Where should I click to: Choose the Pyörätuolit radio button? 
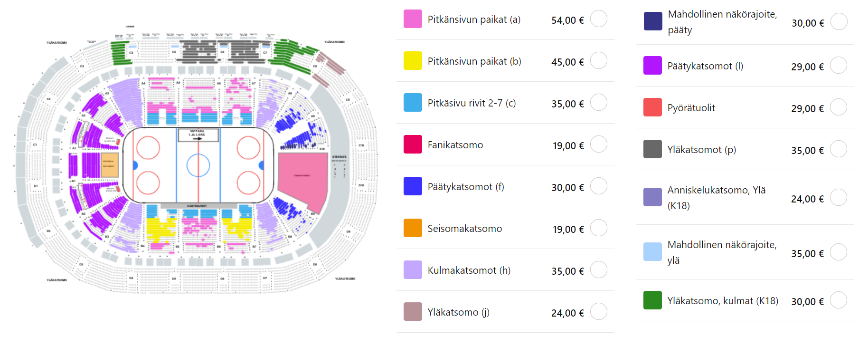839,107
